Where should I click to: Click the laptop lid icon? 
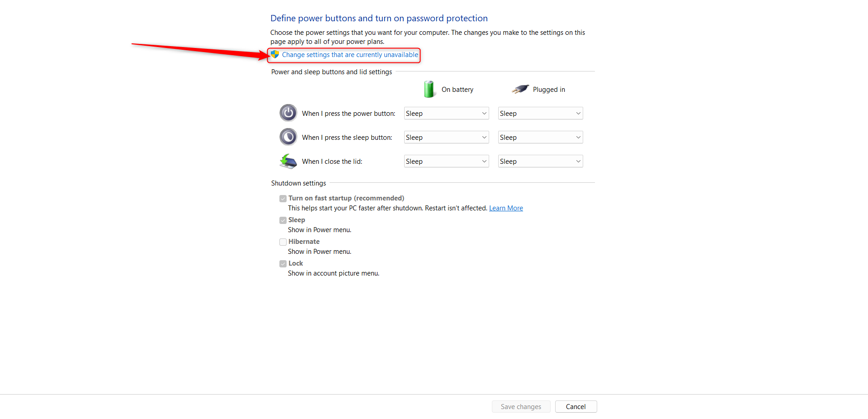pyautogui.click(x=288, y=161)
